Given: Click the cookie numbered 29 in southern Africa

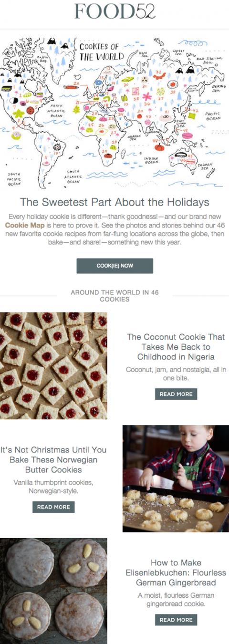Looking at the screenshot, I should point(108,155).
